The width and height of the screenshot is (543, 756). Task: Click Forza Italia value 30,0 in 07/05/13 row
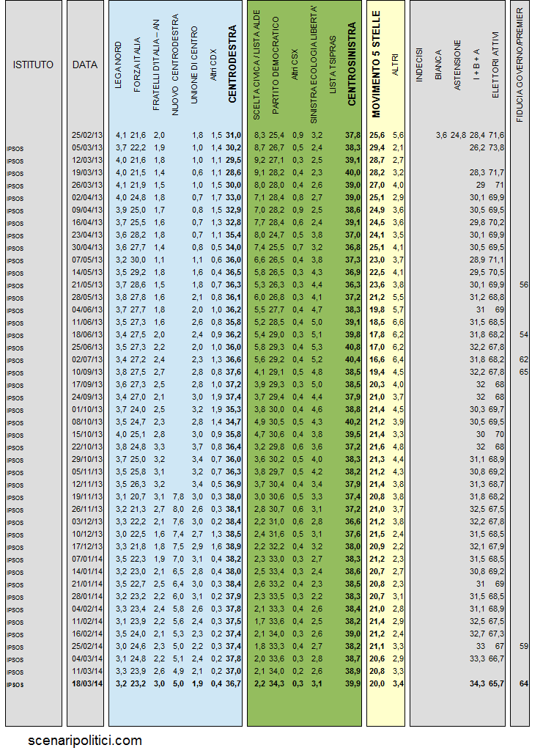[x=138, y=260]
